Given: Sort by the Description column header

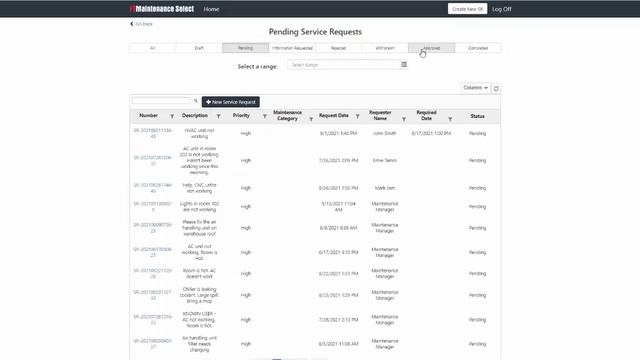Looking at the screenshot, I should pos(195,116).
